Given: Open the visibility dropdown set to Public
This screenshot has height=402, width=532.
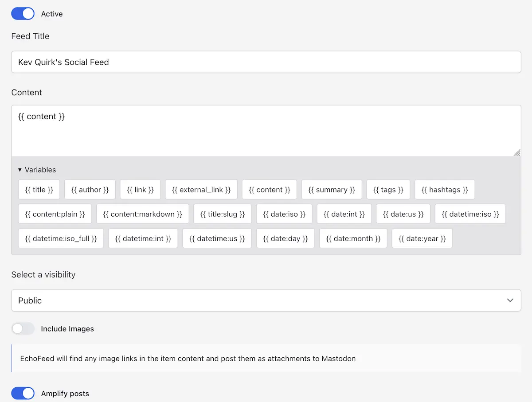Looking at the screenshot, I should coord(266,301).
